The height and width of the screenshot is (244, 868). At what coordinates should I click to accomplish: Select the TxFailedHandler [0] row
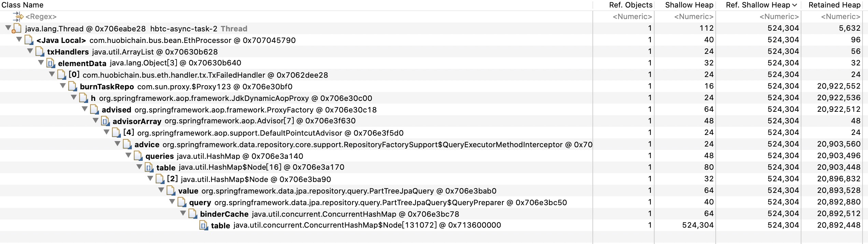click(205, 75)
